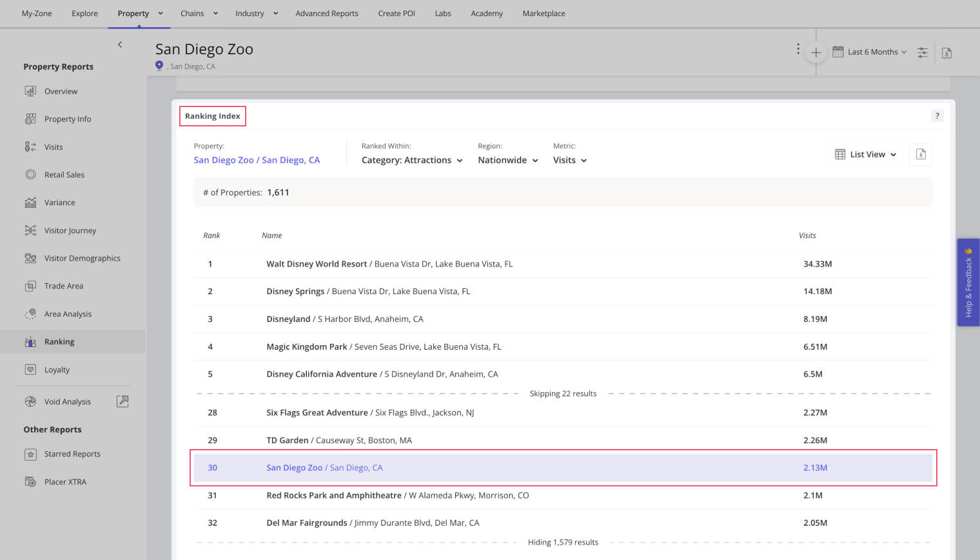Click Hiding 1,579 results text

(563, 543)
